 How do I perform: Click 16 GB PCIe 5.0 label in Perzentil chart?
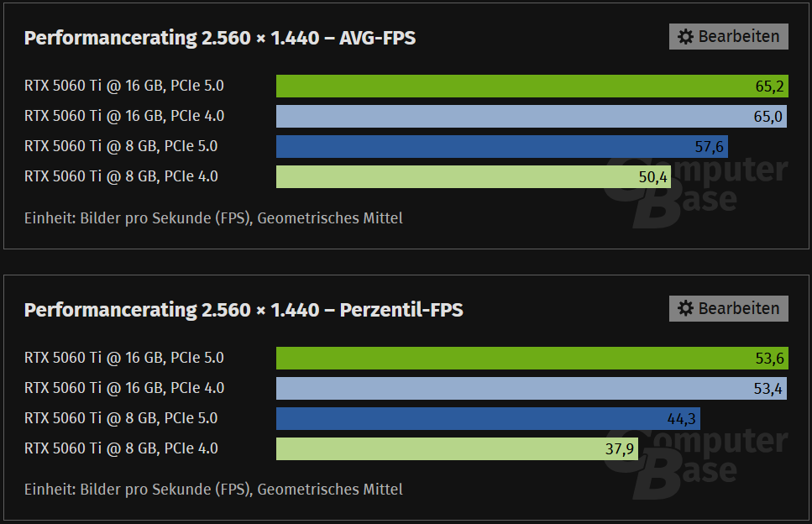[124, 358]
